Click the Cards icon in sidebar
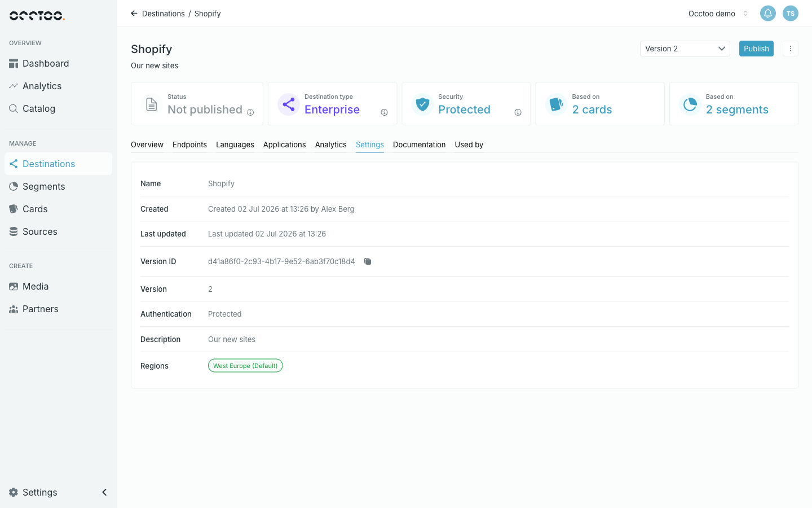 (14, 209)
